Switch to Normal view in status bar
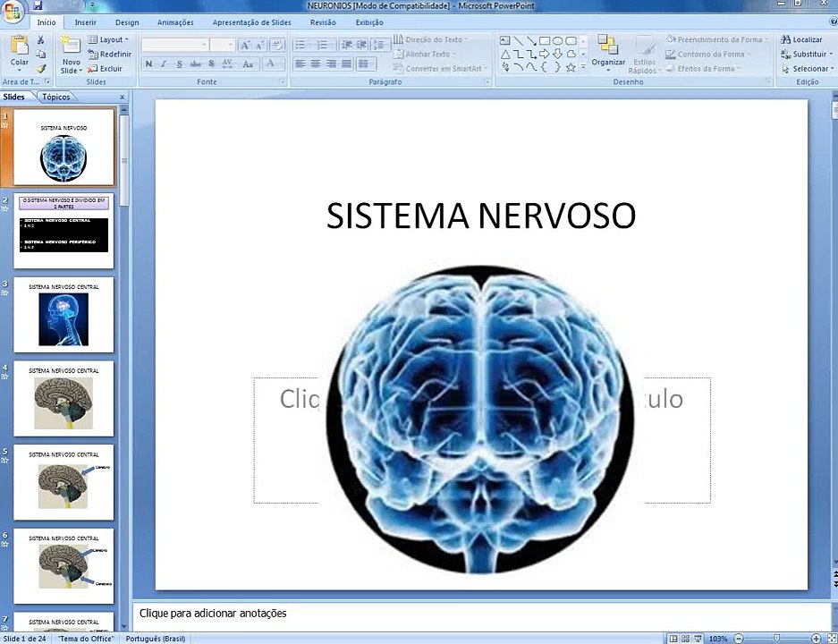 [x=673, y=639]
